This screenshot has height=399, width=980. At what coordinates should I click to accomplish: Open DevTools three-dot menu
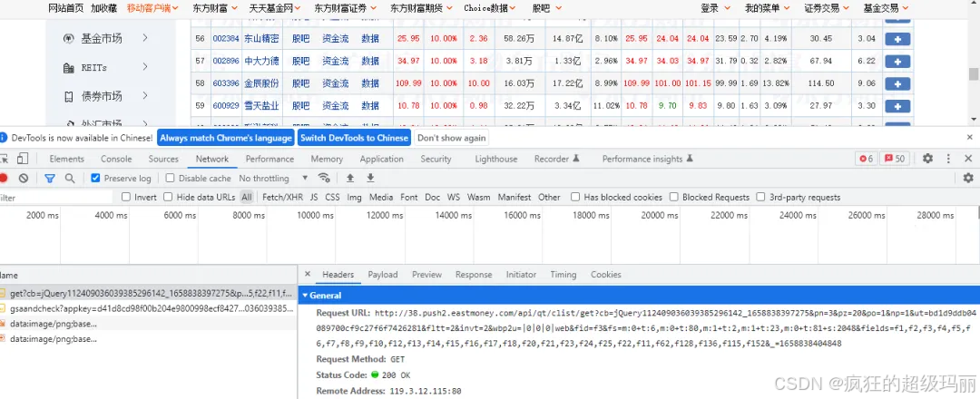tap(948, 159)
